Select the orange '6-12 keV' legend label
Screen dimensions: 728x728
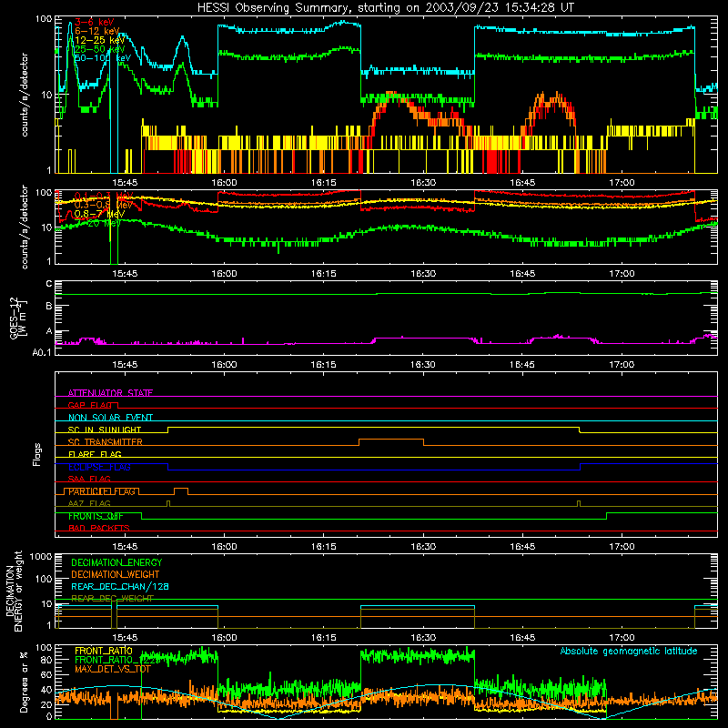pos(96,31)
